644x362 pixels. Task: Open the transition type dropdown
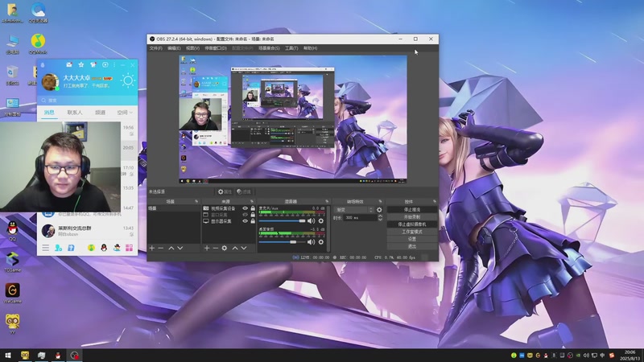(353, 210)
